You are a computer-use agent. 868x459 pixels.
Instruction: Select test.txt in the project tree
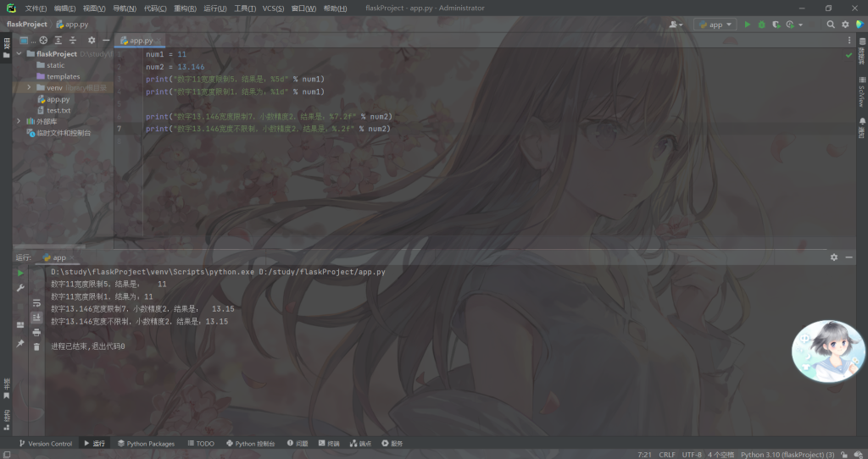pos(58,110)
